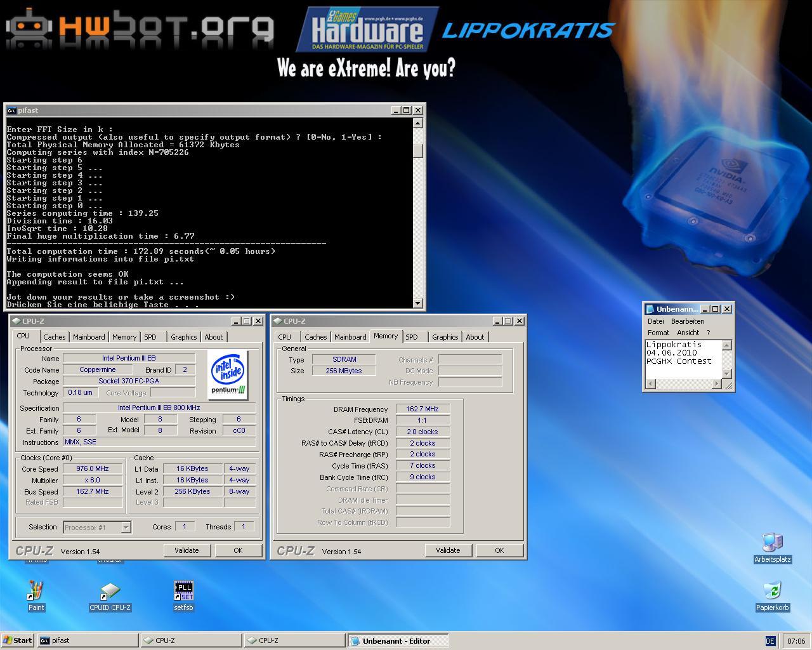The width and height of the screenshot is (812, 650).
Task: Click Editor vertical scrollbar up arrow
Action: tap(727, 345)
